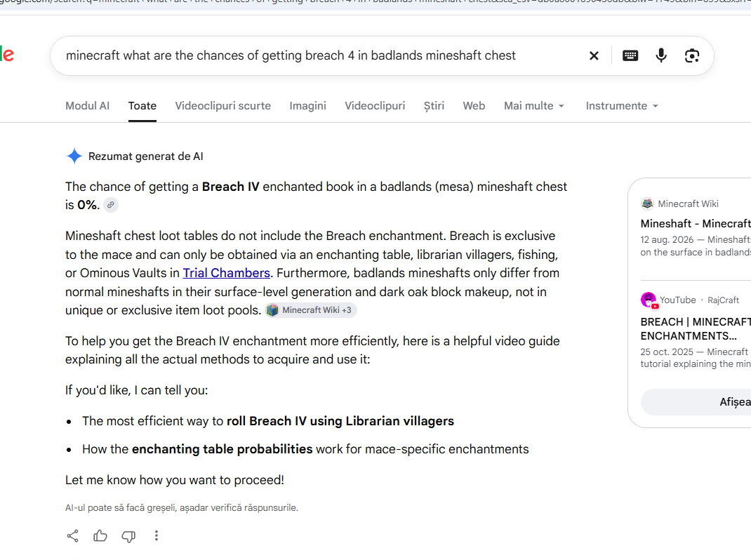
Task: Click the YouTube RajCraft channel avatar
Action: (x=649, y=300)
